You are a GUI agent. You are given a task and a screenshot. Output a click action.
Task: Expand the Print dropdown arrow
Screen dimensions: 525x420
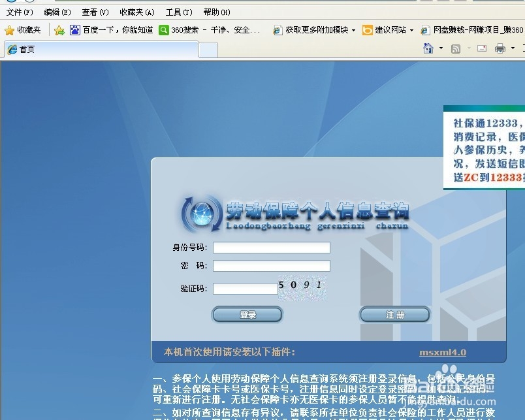(x=513, y=48)
